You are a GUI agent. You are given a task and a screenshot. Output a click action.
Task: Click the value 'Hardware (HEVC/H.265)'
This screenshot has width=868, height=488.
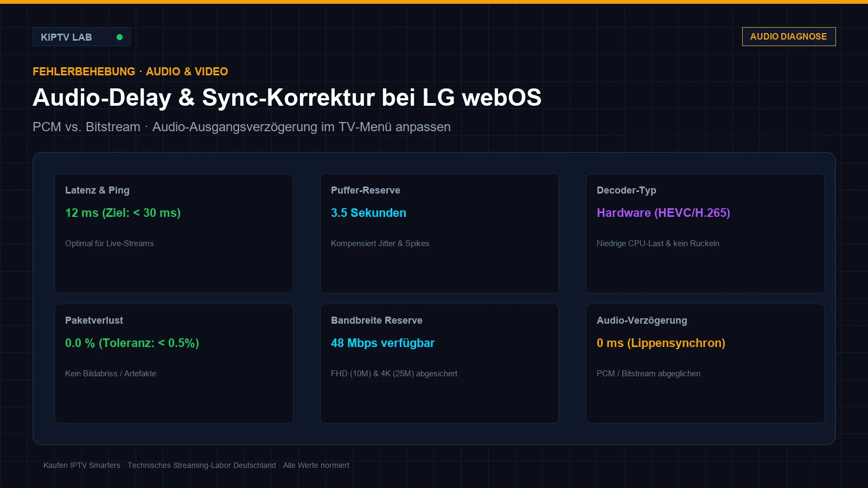click(663, 213)
